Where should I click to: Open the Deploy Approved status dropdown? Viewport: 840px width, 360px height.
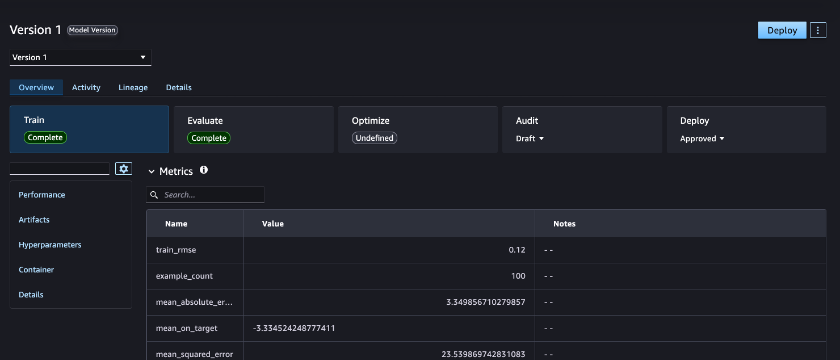click(702, 138)
